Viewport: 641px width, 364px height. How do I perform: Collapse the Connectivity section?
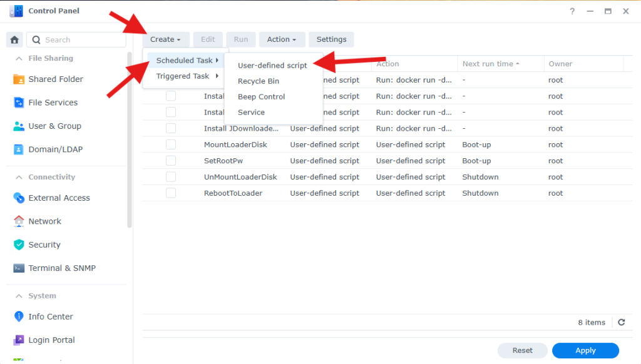(19, 177)
